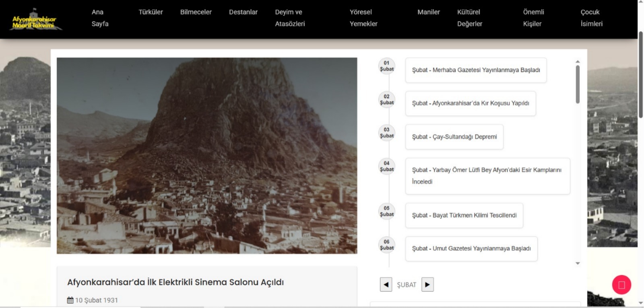Open the Çocuk İsimleri menu item

pyautogui.click(x=591, y=18)
